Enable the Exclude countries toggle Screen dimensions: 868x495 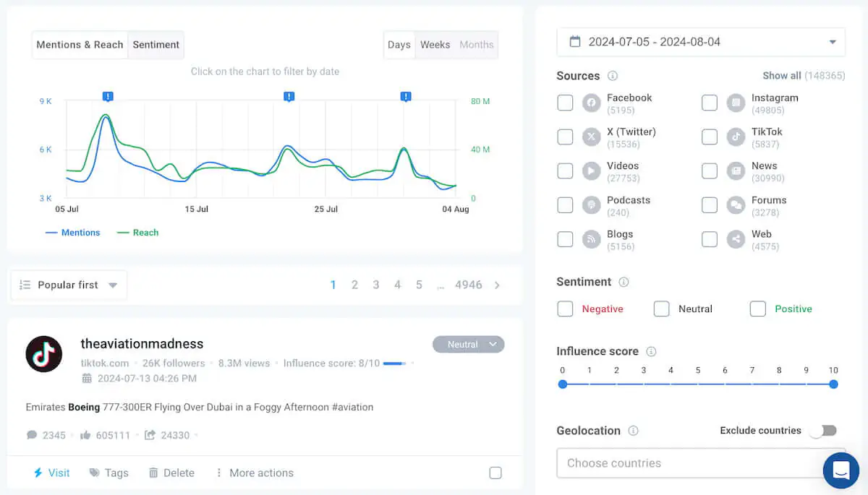[822, 430]
